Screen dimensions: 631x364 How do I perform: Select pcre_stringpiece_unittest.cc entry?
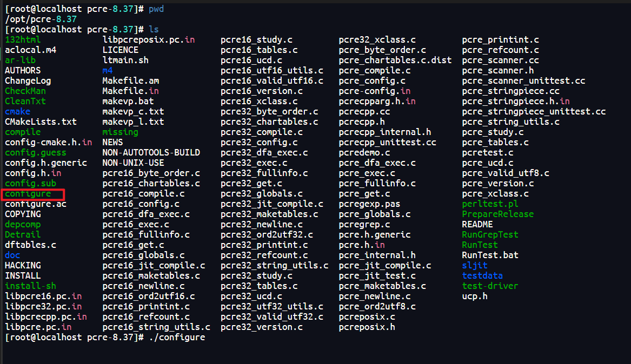534,111
